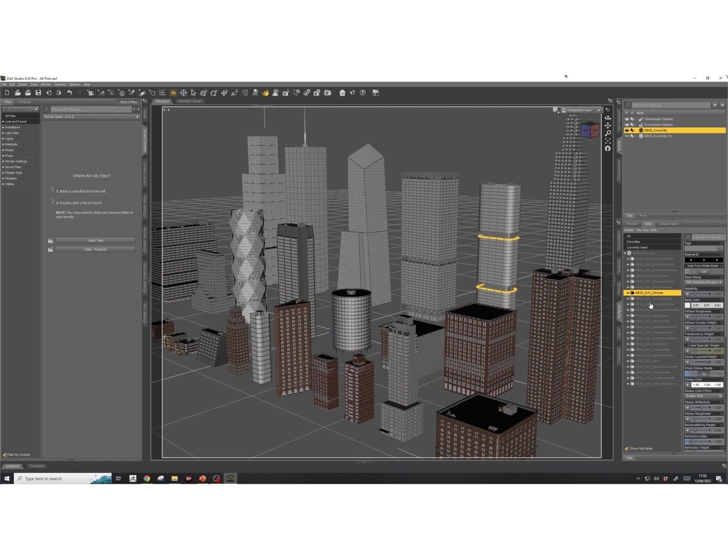
Task: Click the Video: Files button
Action: (x=95, y=240)
